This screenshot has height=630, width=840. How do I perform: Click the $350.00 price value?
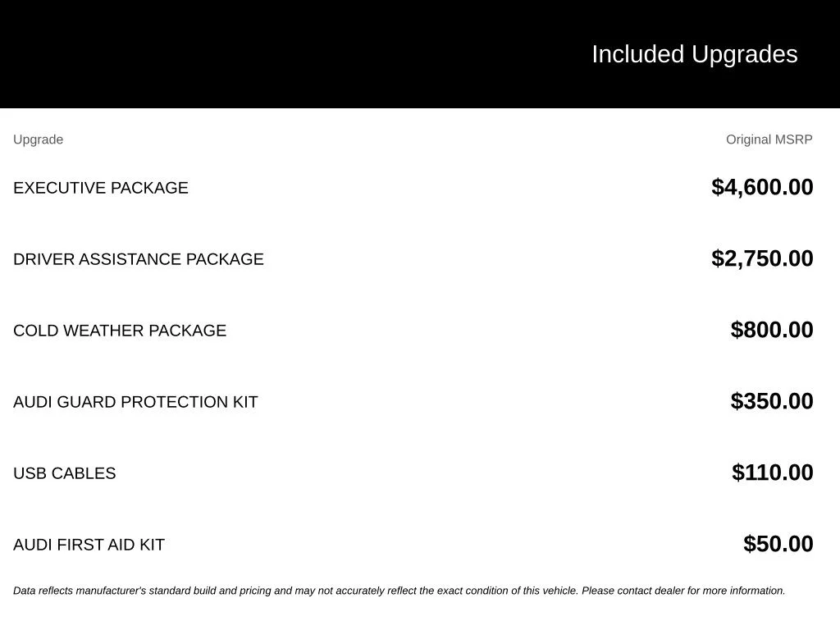[771, 400]
